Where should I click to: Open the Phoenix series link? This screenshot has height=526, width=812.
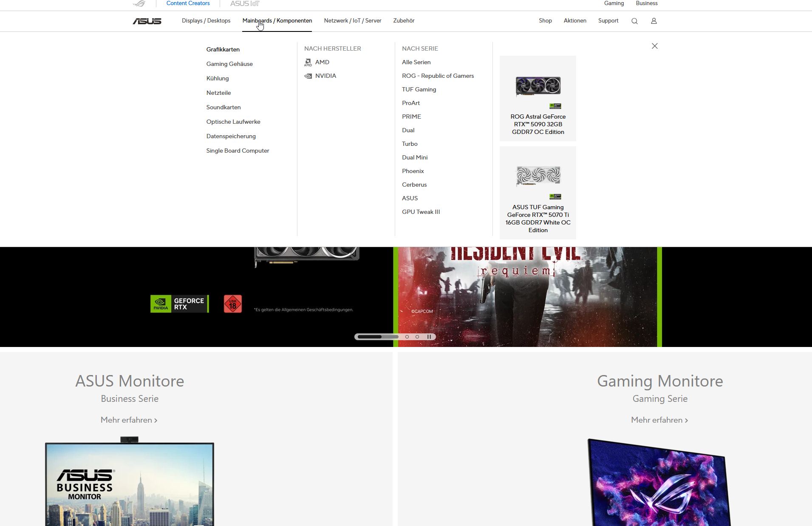413,171
